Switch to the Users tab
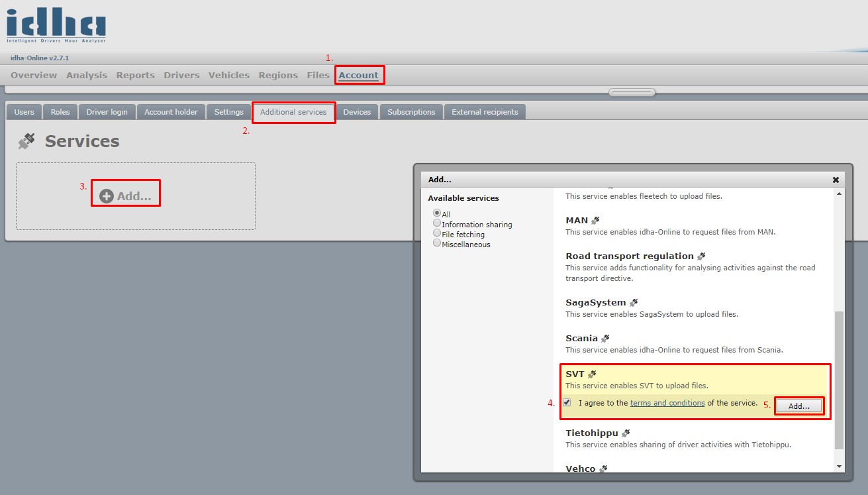 pos(24,112)
